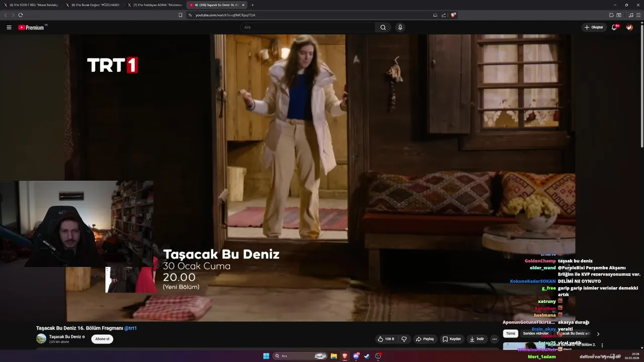The height and width of the screenshot is (362, 644).
Task: Go back in browser history
Action: 6,15
